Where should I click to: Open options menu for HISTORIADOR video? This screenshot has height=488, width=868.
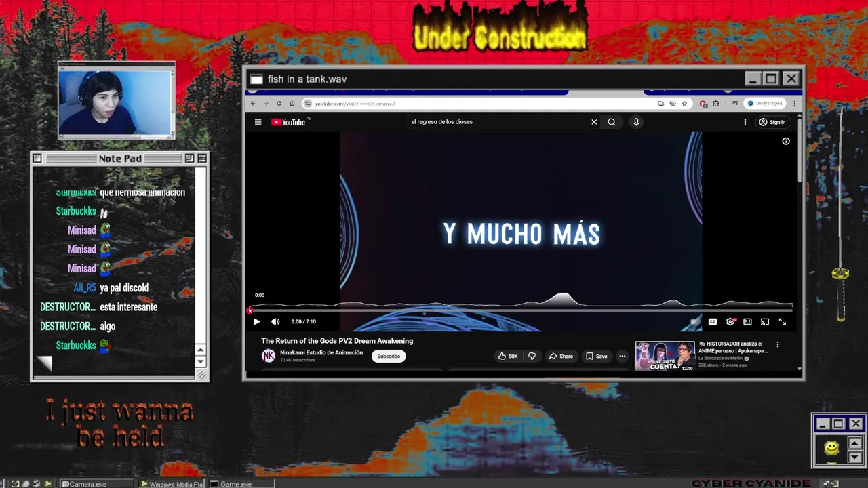click(x=778, y=344)
